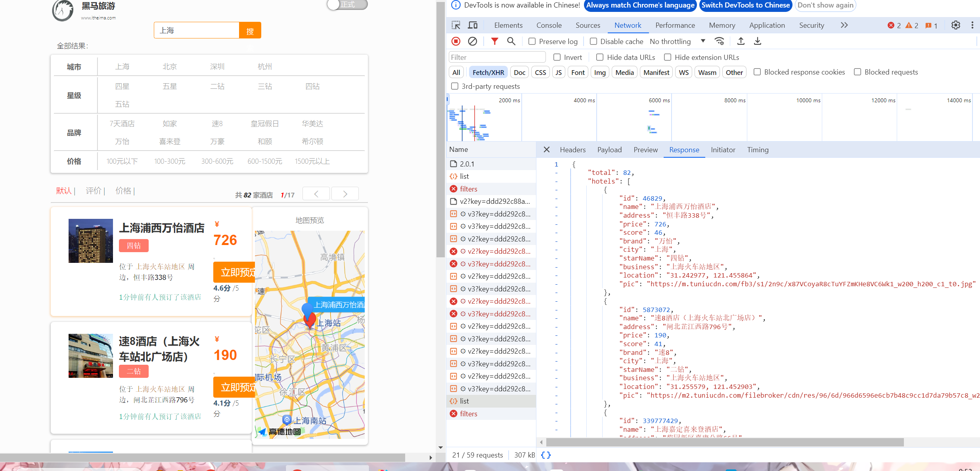Click Switch DevTools to Chinese button
Image resolution: width=980 pixels, height=471 pixels.
[x=745, y=5]
